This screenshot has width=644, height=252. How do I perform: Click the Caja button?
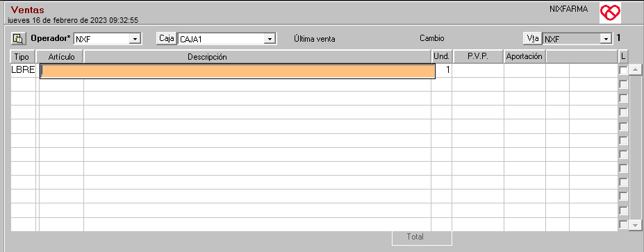click(x=167, y=38)
